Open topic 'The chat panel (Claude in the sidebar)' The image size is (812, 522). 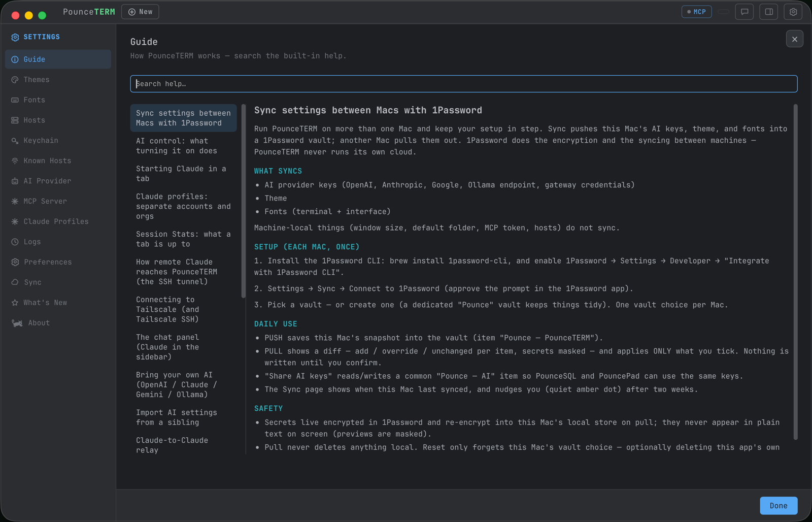[x=183, y=347]
